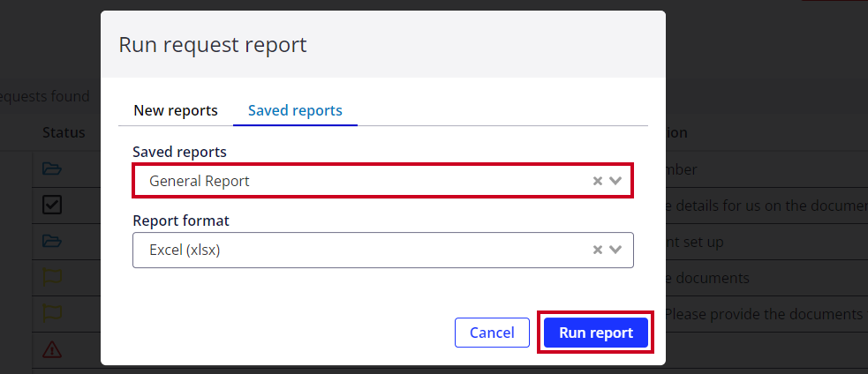The image size is (868, 374).
Task: Click the Report format field label
Action: point(181,221)
